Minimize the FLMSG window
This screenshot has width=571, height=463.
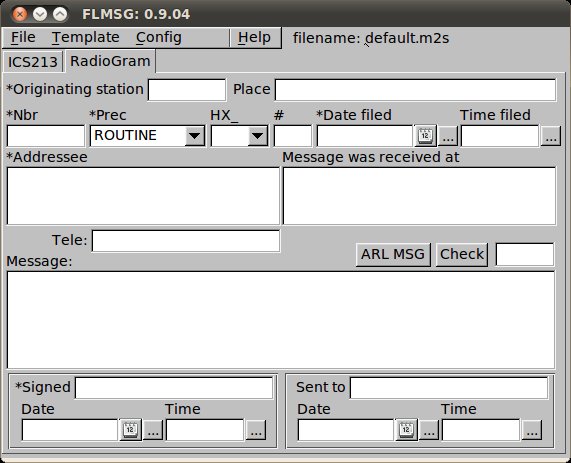(x=40, y=14)
